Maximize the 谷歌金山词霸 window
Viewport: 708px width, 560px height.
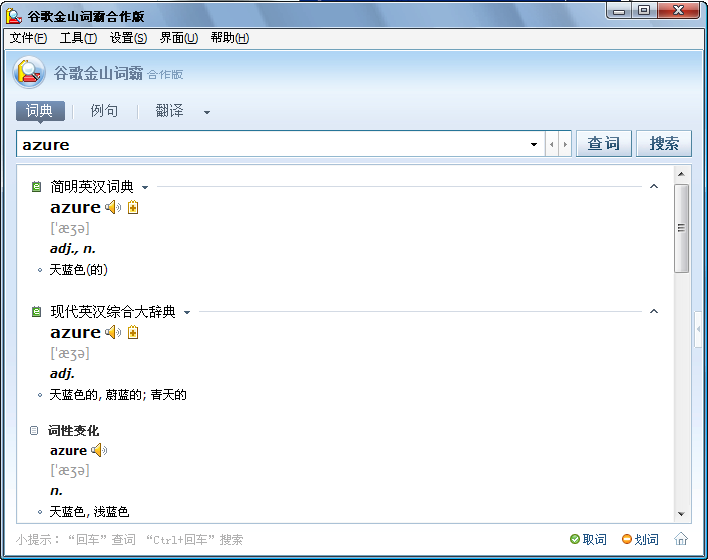[x=644, y=11]
